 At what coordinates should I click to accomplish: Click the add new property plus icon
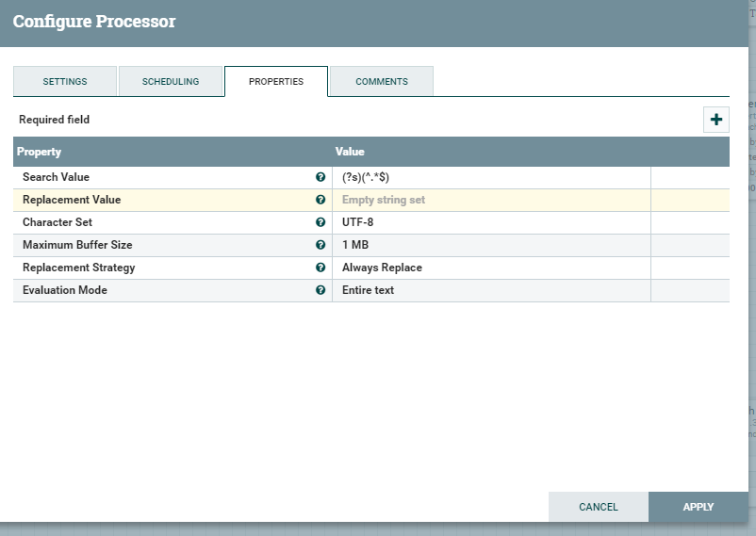715,120
